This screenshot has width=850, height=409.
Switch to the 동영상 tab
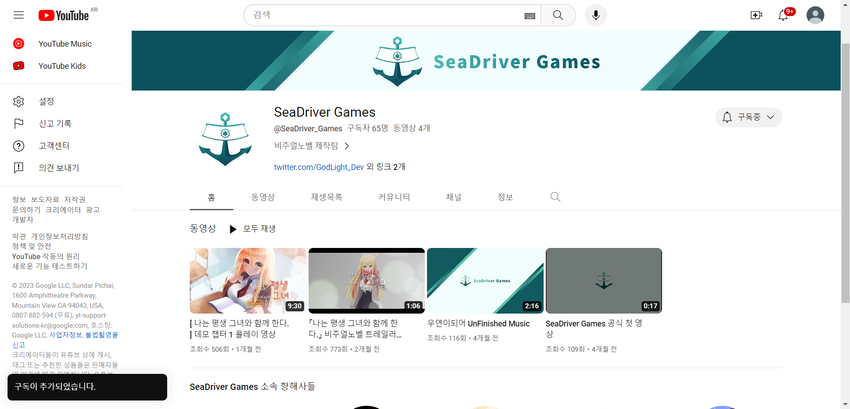pos(263,197)
